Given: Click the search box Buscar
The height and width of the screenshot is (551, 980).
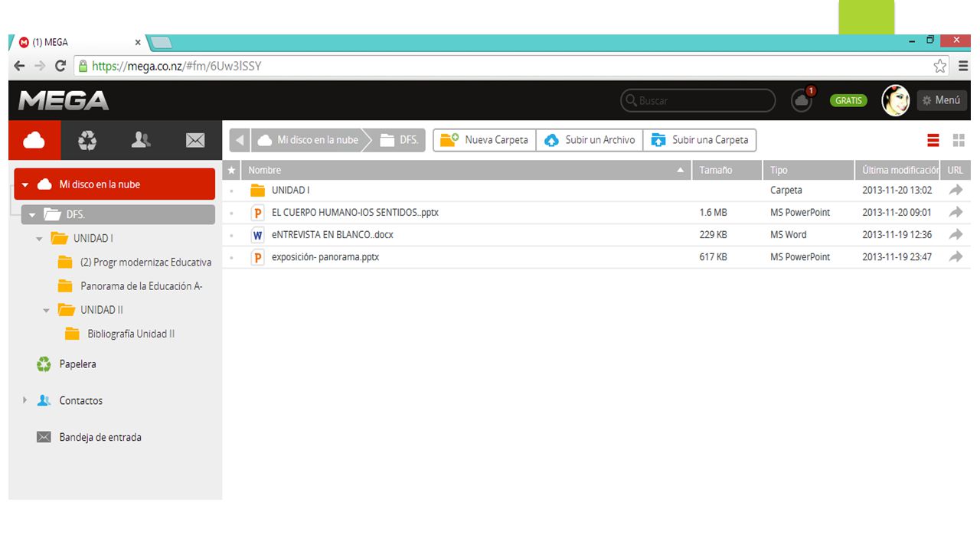Looking at the screenshot, I should tap(697, 100).
